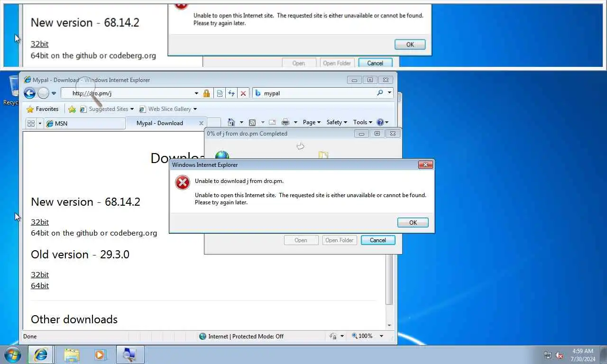Open Windows Explorer from the taskbar

[x=72, y=355]
